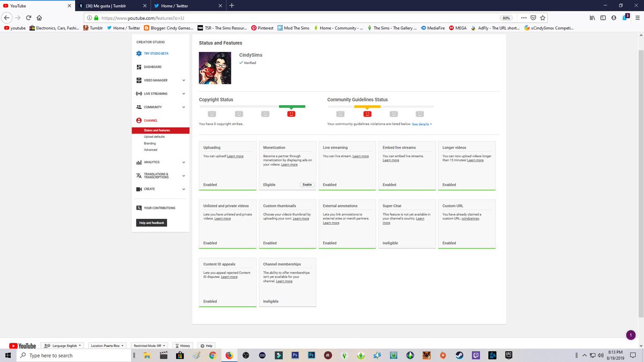The width and height of the screenshot is (644, 362).
Task: Expand the Analytics section chevron
Action: pos(184,162)
